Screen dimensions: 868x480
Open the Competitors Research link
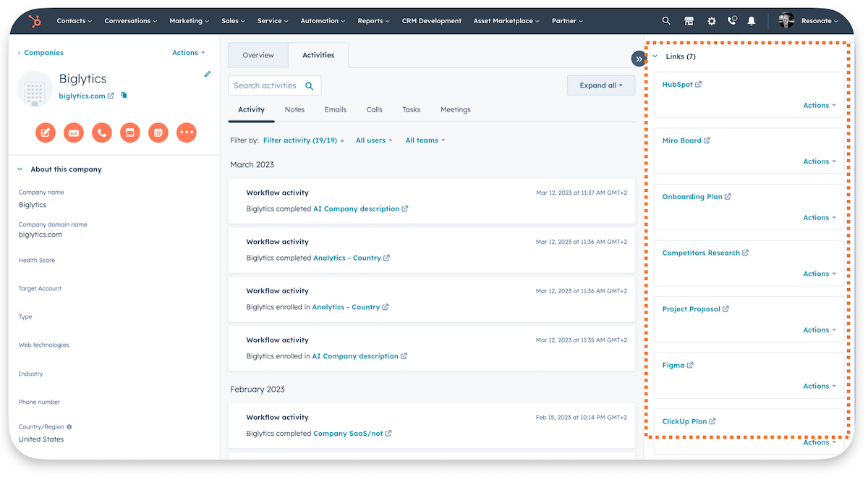[701, 253]
